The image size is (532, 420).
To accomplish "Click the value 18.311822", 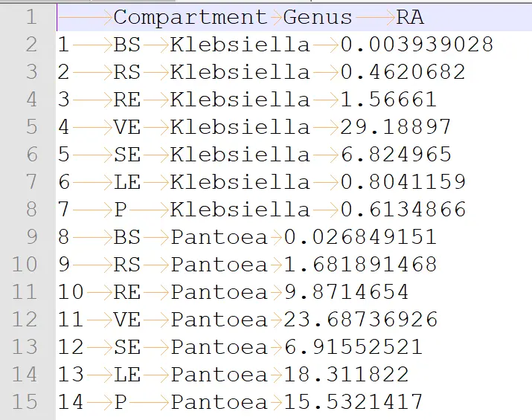I will (x=346, y=375).
